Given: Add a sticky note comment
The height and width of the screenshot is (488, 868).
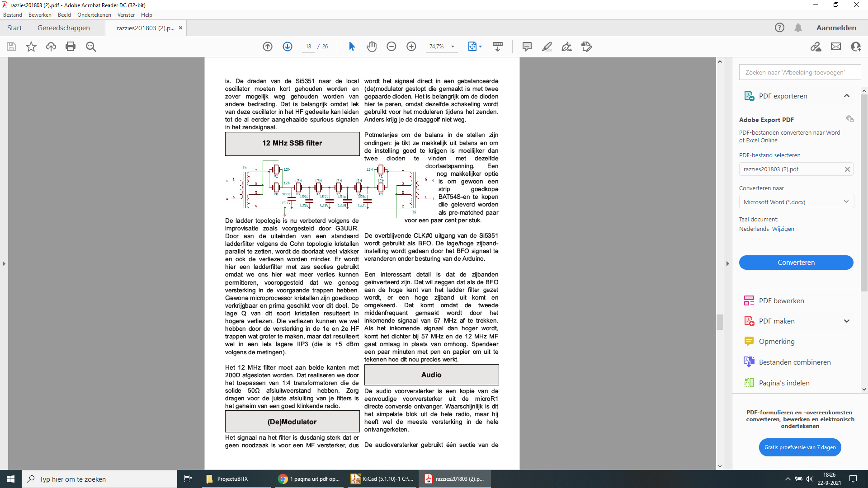Looking at the screenshot, I should [527, 47].
